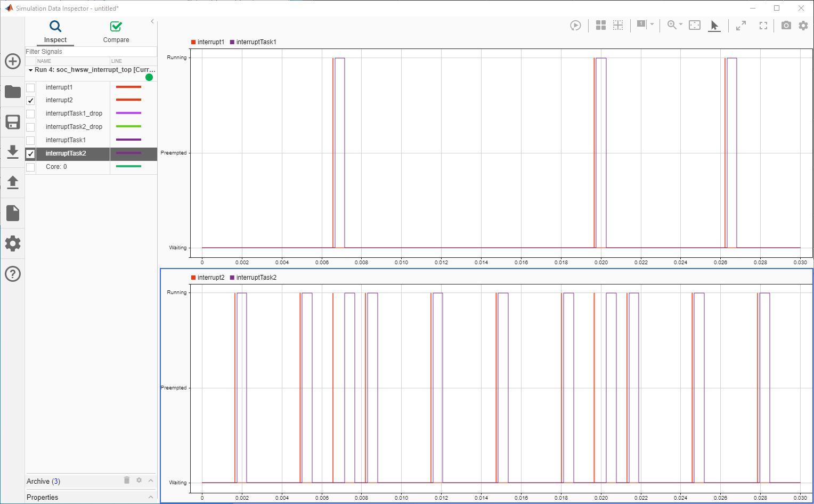Open the subplot layout grid icon
This screenshot has width=814, height=504.
[x=601, y=25]
